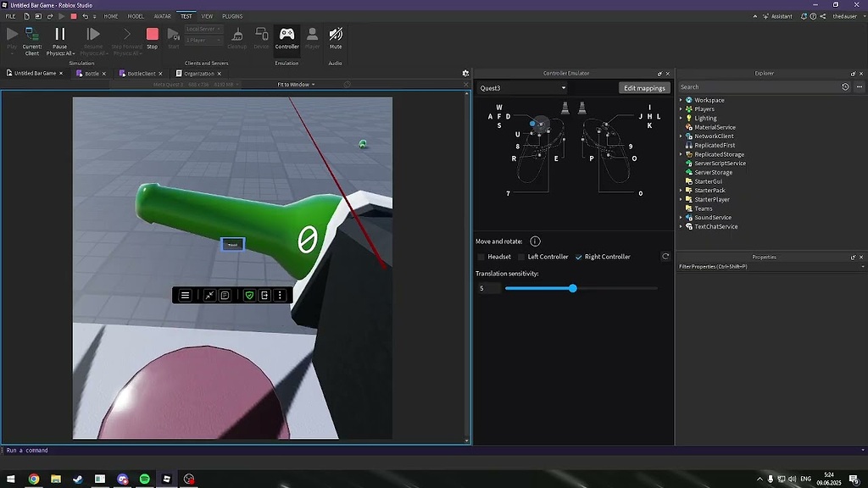Open the PLUGINS ribbon tab
The height and width of the screenshot is (488, 868).
[x=232, y=16]
